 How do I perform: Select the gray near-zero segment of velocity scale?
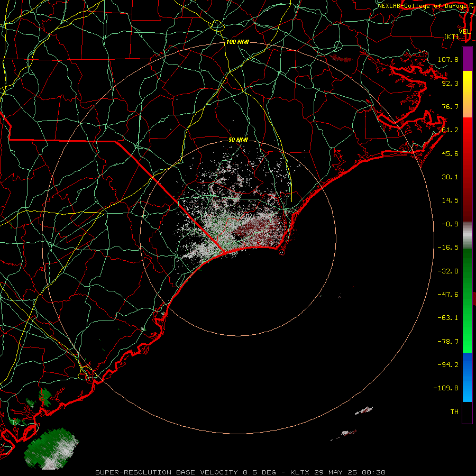pos(467,235)
